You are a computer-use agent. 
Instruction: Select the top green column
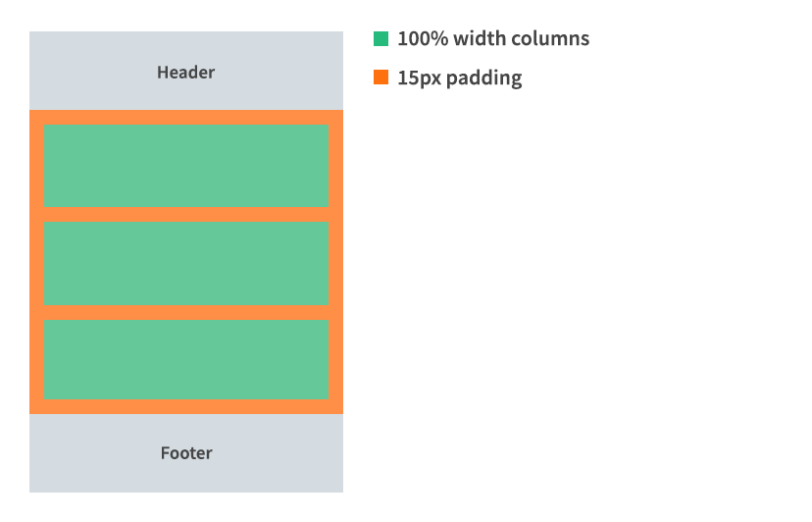tap(186, 166)
